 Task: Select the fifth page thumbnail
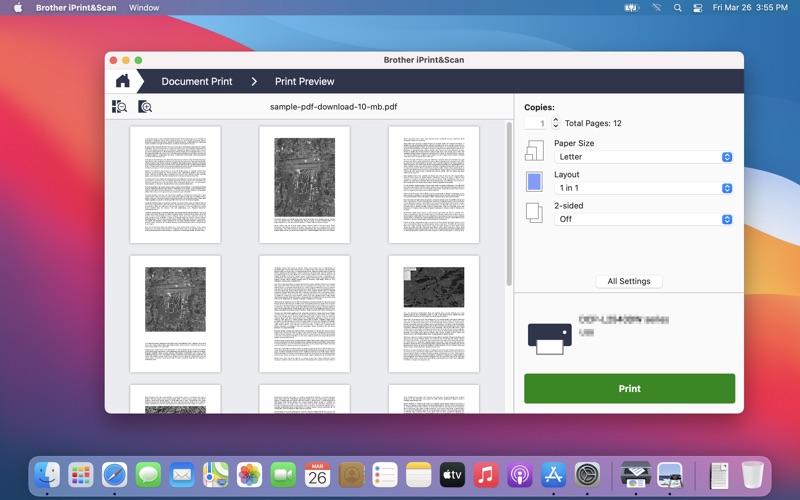[x=305, y=314]
